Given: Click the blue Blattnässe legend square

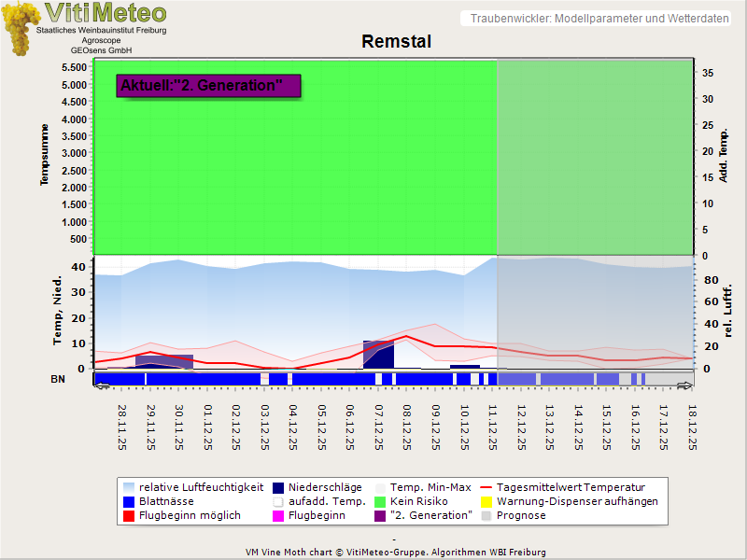Looking at the screenshot, I should [128, 501].
